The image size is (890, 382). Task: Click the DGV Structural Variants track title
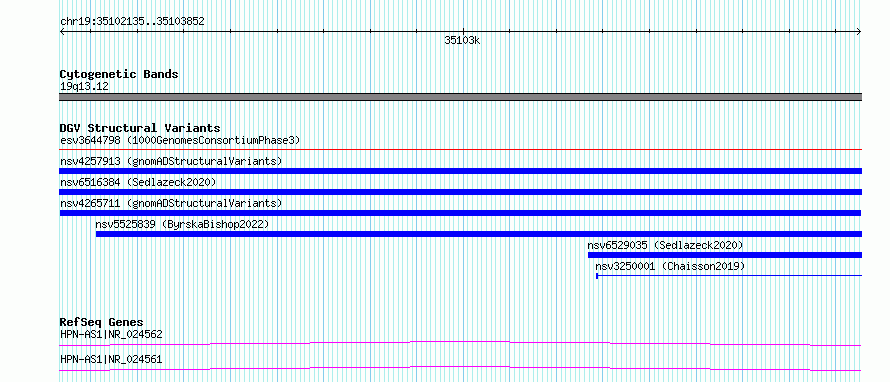[x=140, y=128]
